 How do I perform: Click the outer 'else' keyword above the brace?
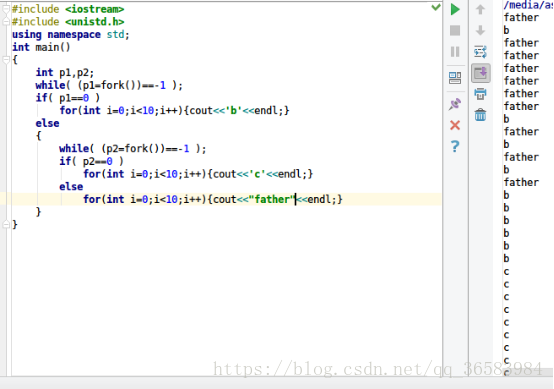coord(47,123)
